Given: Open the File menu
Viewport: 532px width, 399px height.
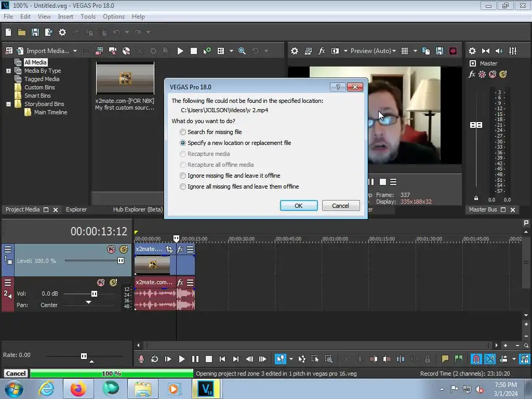Looking at the screenshot, I should point(8,17).
